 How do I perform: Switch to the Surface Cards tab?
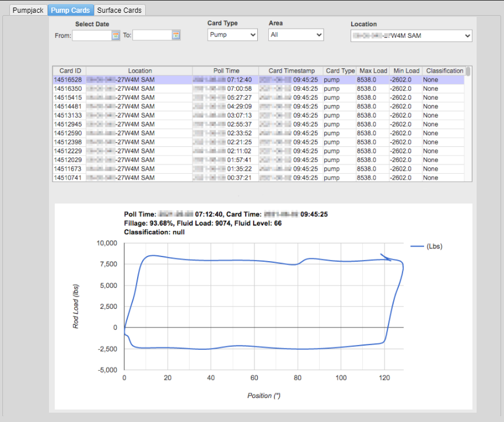tap(119, 10)
